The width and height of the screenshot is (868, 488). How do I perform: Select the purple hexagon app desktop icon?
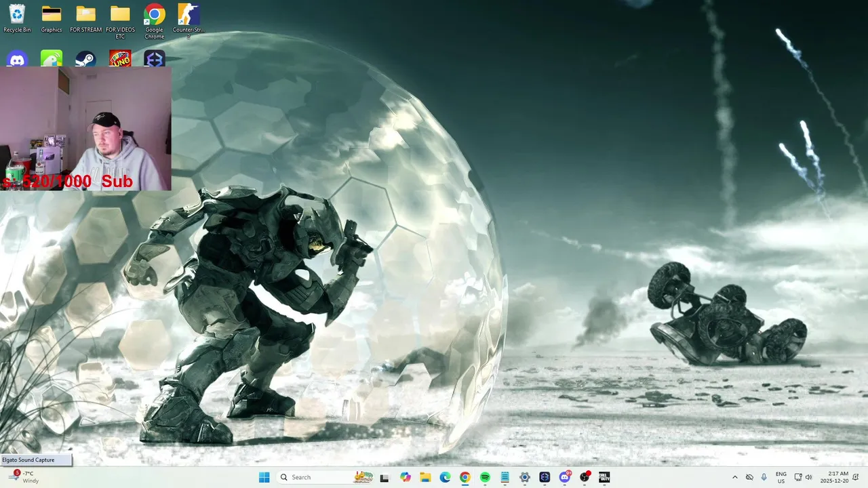click(154, 59)
